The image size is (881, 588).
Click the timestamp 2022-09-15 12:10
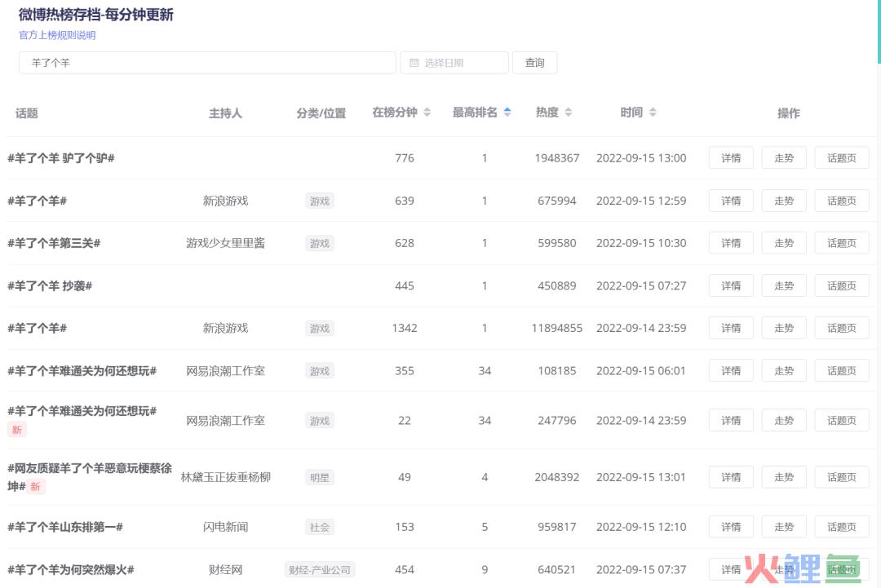[x=641, y=527]
